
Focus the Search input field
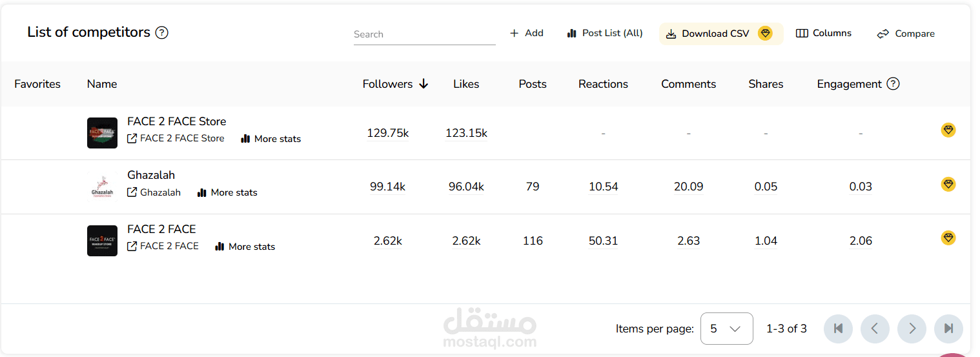tap(425, 34)
